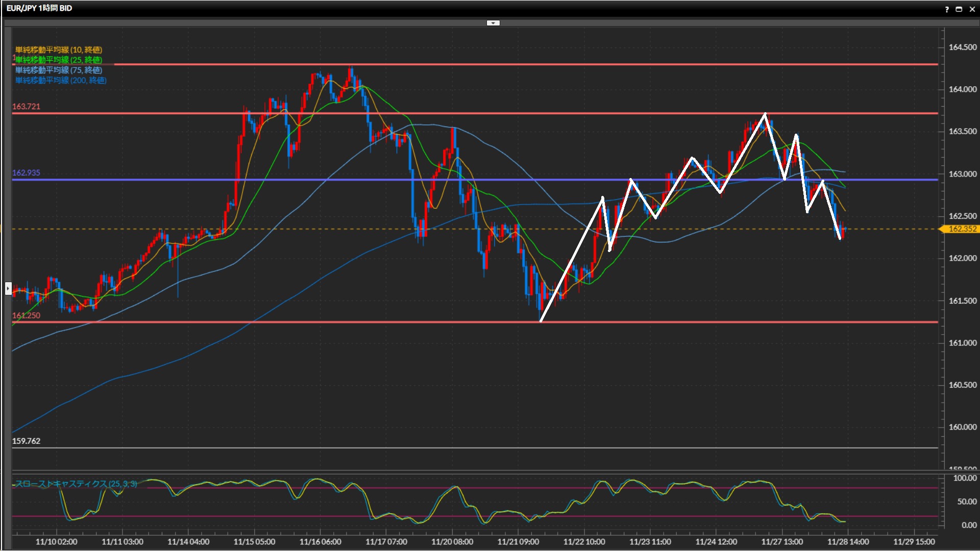
Task: Click the white zigzag trendline peak near 11/27
Action: [x=765, y=114]
